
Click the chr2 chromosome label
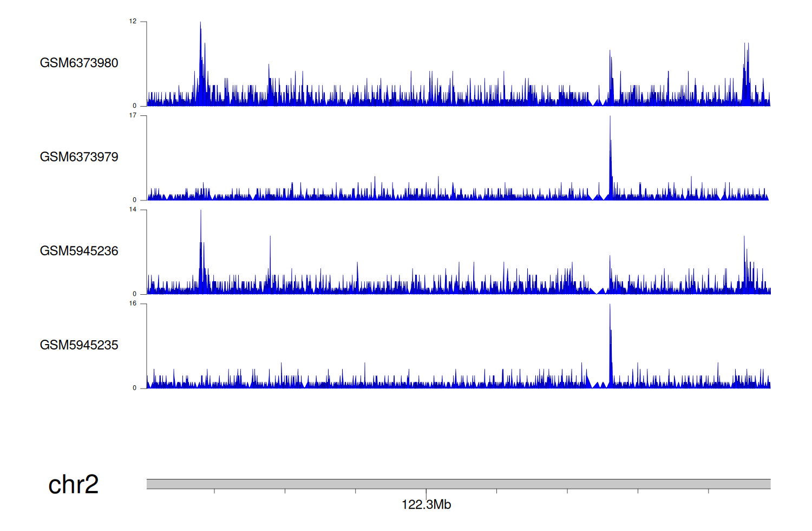tap(73, 484)
